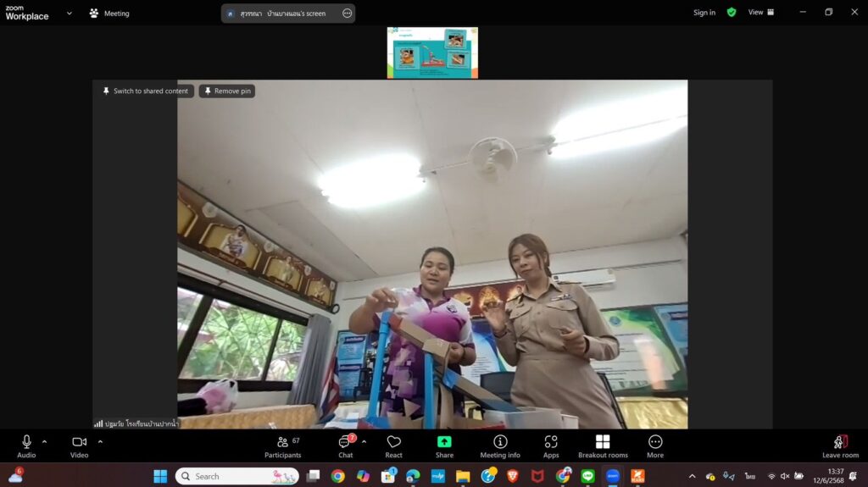Screen dimensions: 868x487
Task: Click Leave room
Action: pos(840,446)
